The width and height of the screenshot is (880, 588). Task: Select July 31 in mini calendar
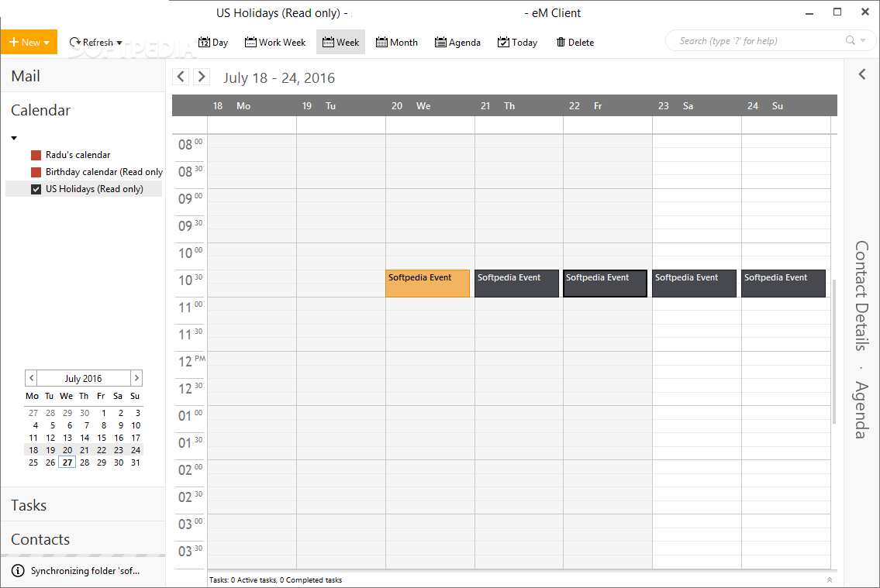click(135, 462)
